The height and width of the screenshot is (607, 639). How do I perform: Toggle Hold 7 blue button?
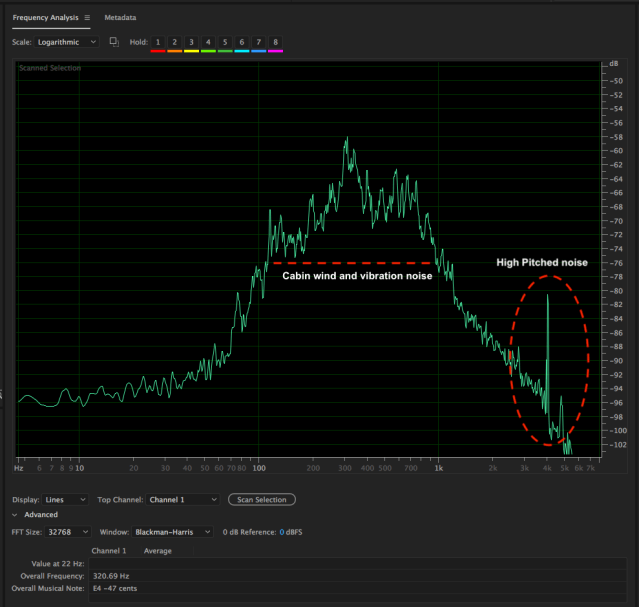tap(259, 43)
